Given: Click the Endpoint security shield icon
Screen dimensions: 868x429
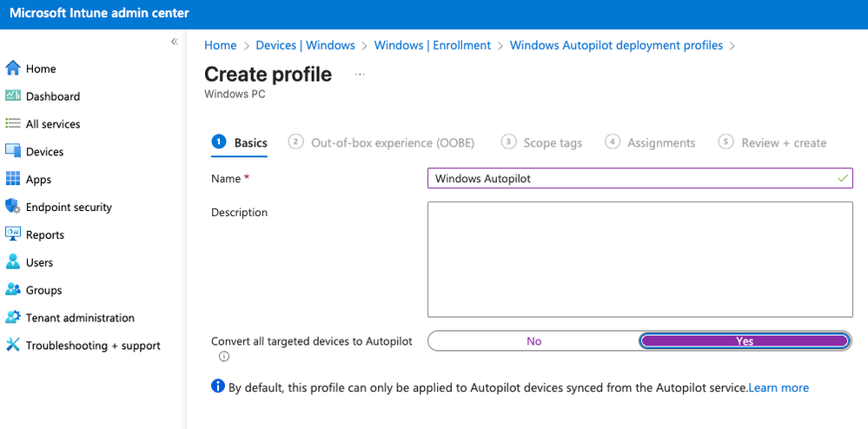Looking at the screenshot, I should [13, 207].
